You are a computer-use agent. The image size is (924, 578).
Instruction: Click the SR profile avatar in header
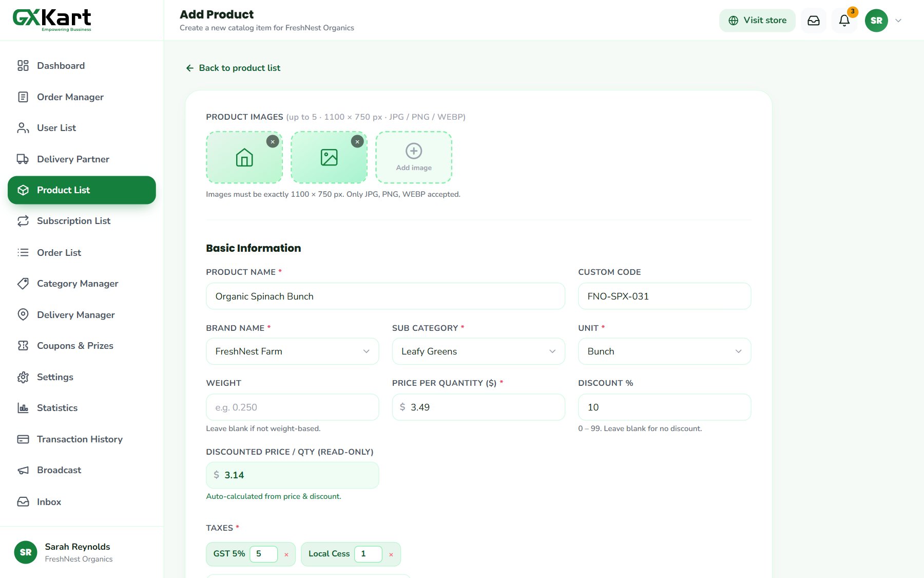tap(876, 21)
